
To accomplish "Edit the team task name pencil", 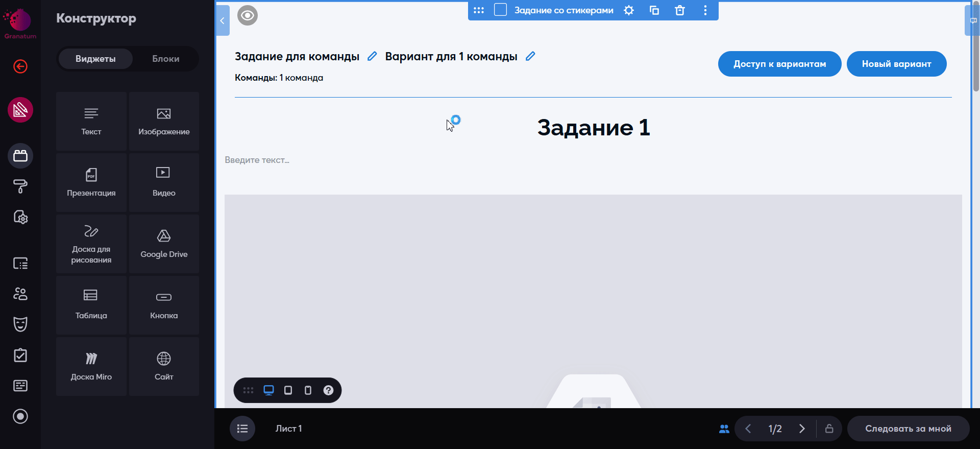I will (x=372, y=56).
